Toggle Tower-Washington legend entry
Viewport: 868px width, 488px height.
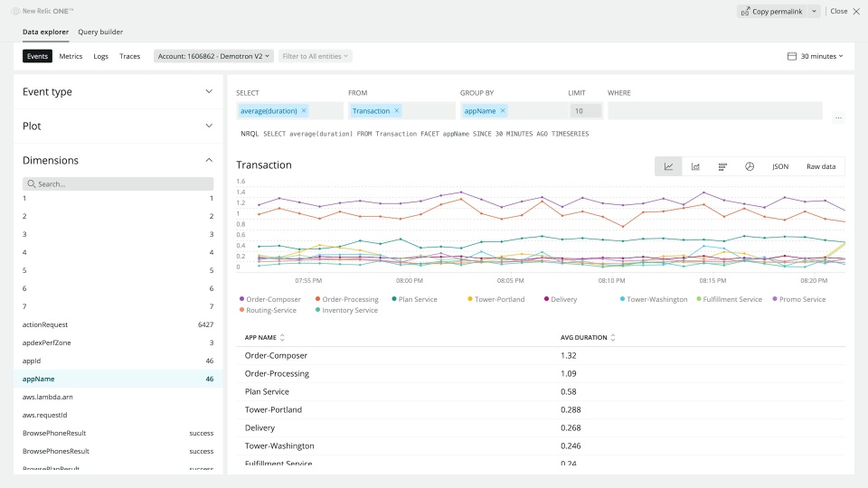[x=654, y=299]
